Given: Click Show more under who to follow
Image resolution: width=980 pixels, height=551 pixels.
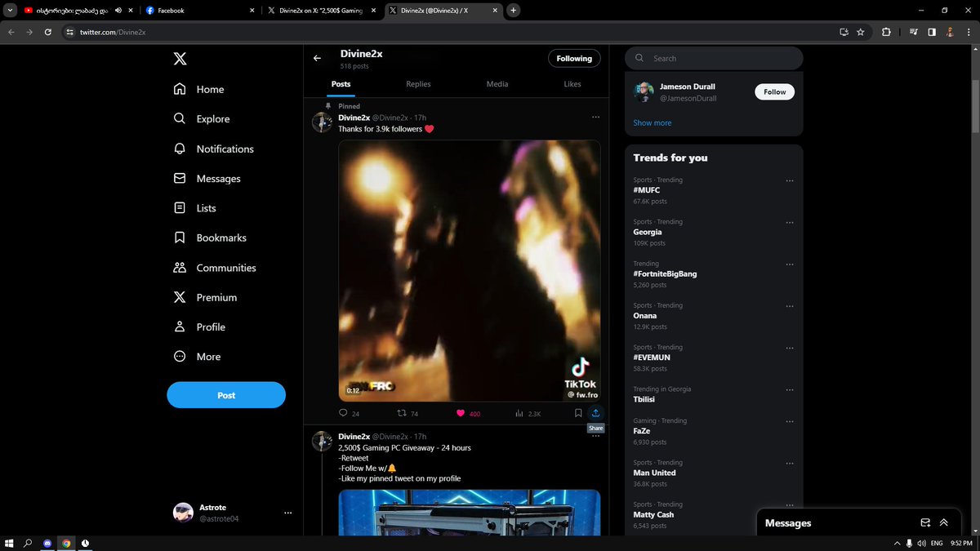Looking at the screenshot, I should click(x=653, y=122).
